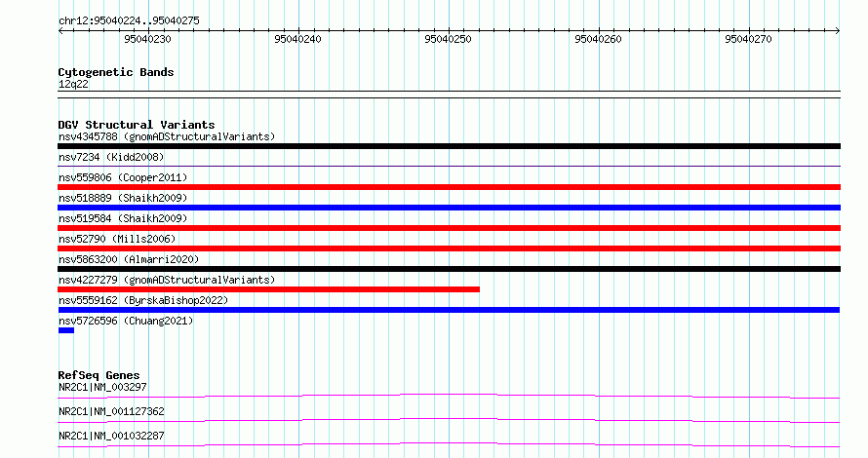The image size is (868, 458).
Task: Click the nsv559806 (Cooper2011) label
Action: (123, 177)
